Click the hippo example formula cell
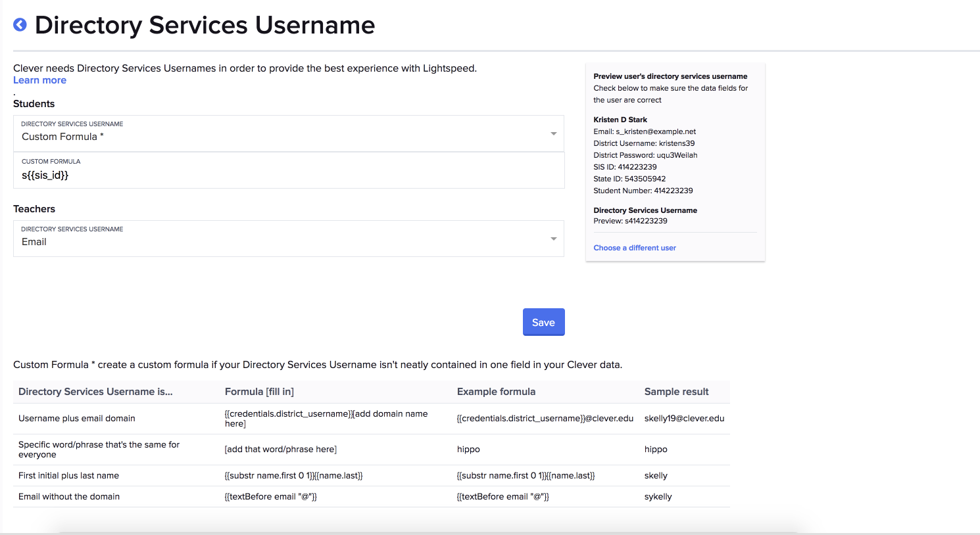Screen dimensions: 980x535 468,450
